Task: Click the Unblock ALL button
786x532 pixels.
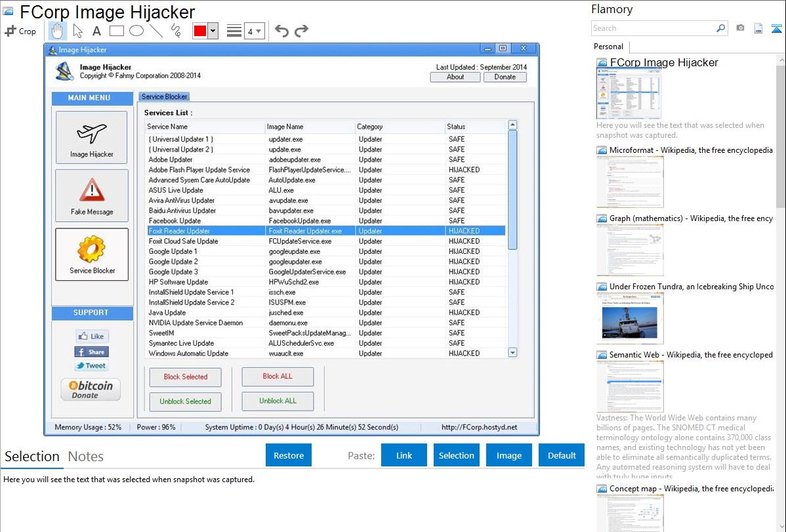Action: click(278, 401)
